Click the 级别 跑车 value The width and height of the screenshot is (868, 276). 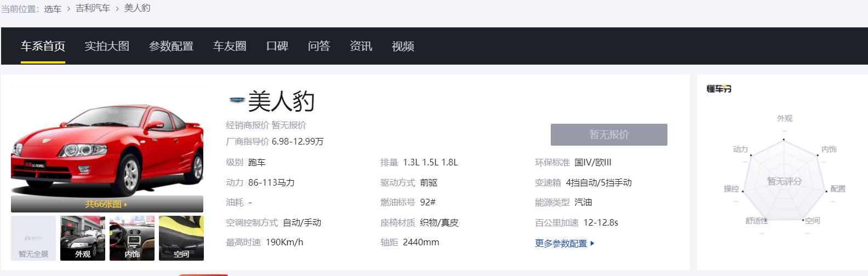(256, 162)
